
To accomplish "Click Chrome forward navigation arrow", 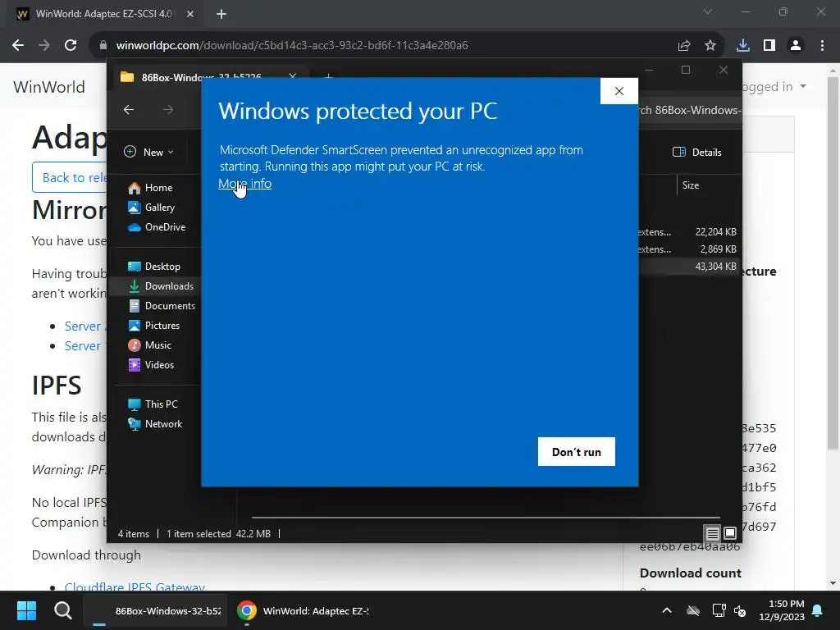I will 44,46.
